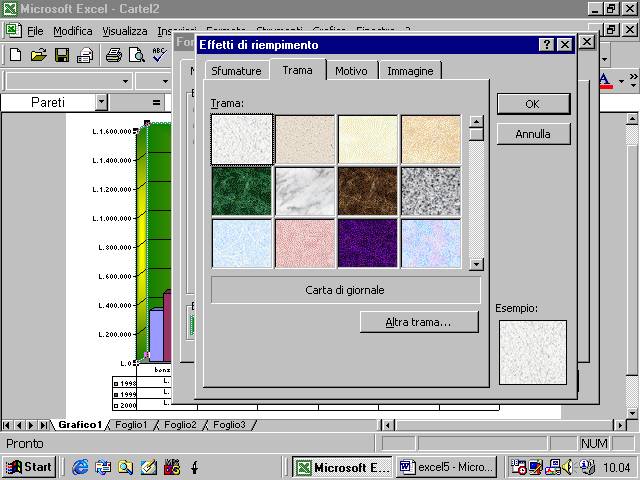Image resolution: width=640 pixels, height=480 pixels.
Task: Run the ABC spelling check icon
Action: tap(159, 55)
